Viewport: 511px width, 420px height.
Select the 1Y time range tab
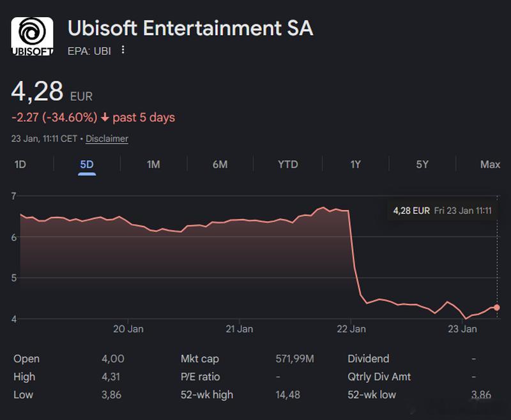pyautogui.click(x=356, y=164)
